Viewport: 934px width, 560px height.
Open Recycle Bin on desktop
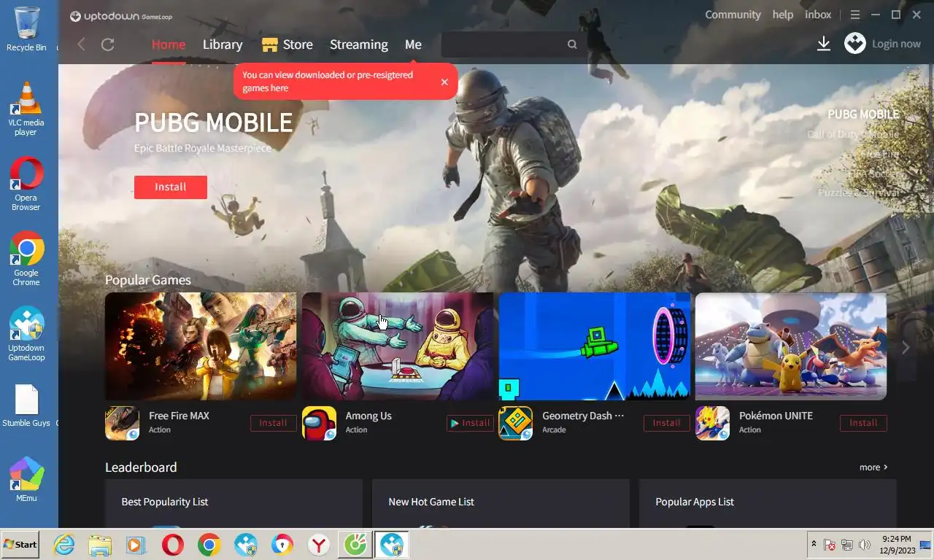(26, 29)
